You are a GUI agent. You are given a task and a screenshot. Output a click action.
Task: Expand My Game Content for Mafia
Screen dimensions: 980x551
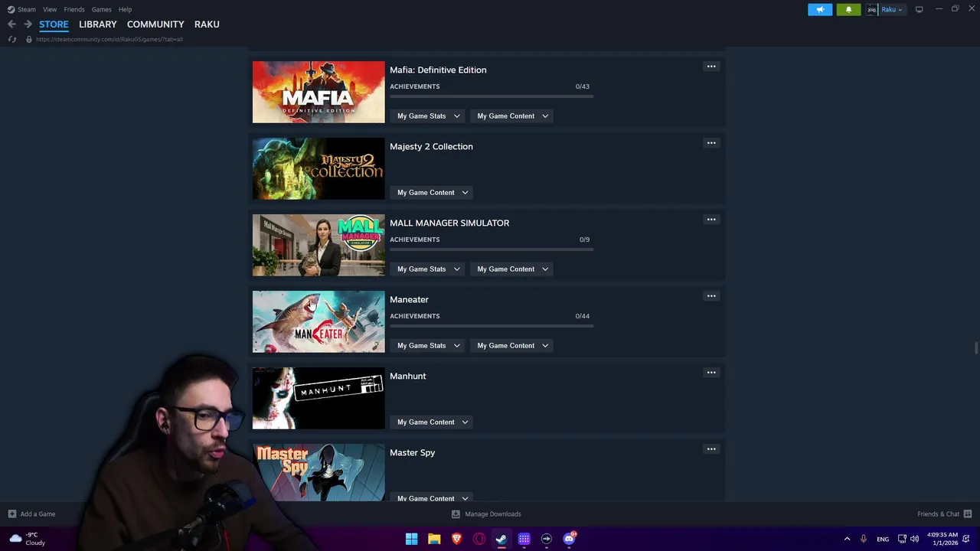(x=512, y=116)
